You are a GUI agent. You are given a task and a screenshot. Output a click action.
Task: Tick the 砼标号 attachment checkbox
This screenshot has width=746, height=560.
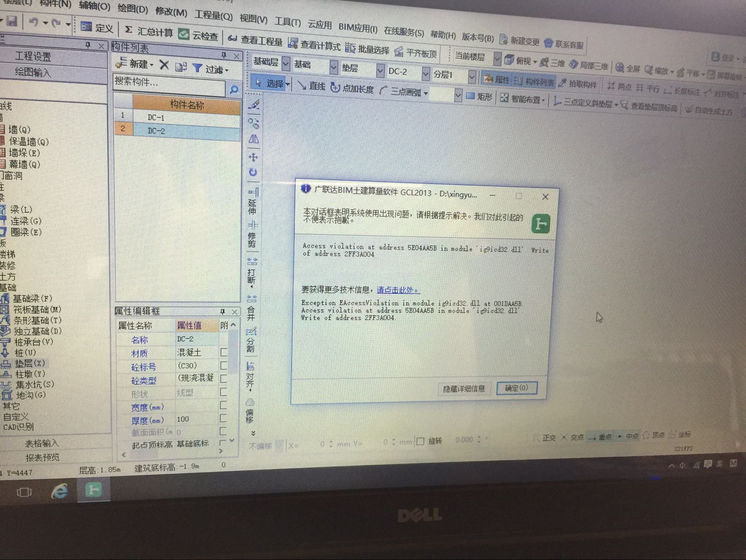click(224, 365)
